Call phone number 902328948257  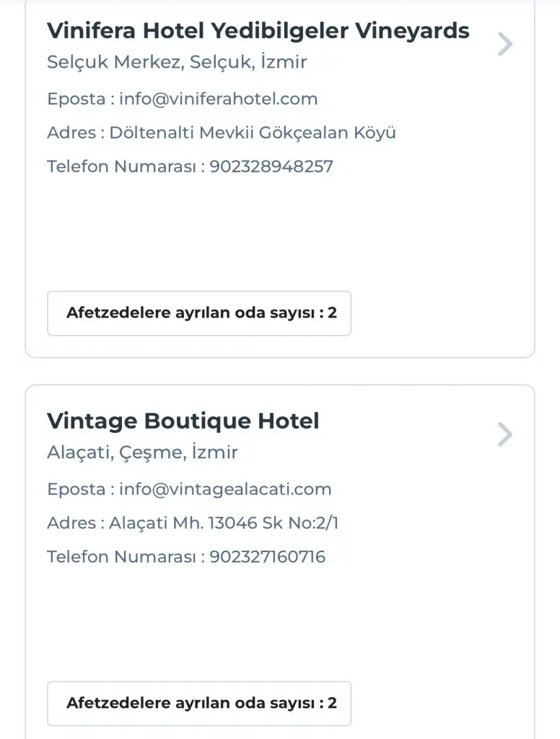click(271, 167)
